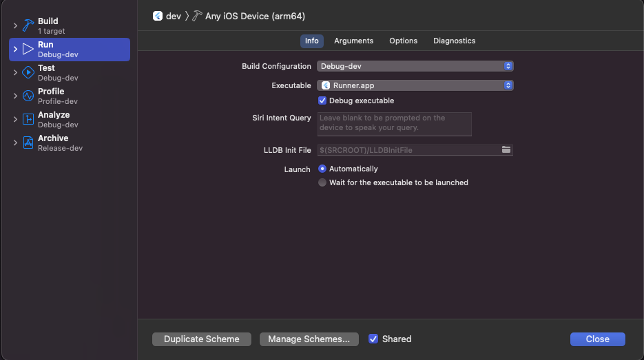Click the hammer icon beside Any iOS Device
This screenshot has width=644, height=360.
point(197,16)
